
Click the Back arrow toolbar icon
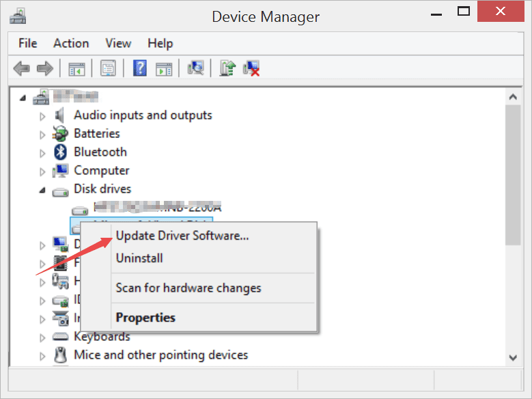pos(22,68)
